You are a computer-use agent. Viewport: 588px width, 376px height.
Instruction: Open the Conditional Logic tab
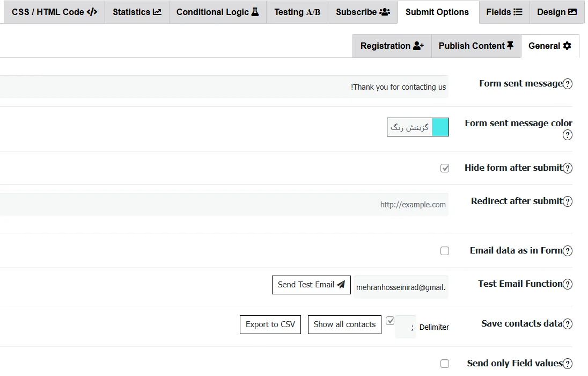tap(217, 12)
